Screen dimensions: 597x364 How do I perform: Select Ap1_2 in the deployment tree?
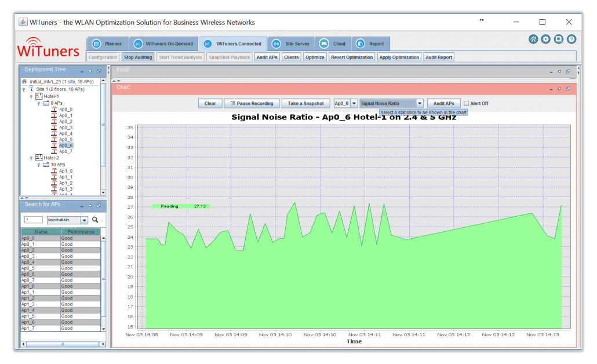point(65,183)
